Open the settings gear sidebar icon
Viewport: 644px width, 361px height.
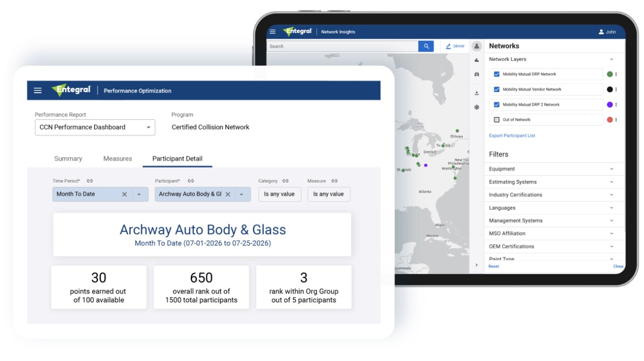[476, 107]
